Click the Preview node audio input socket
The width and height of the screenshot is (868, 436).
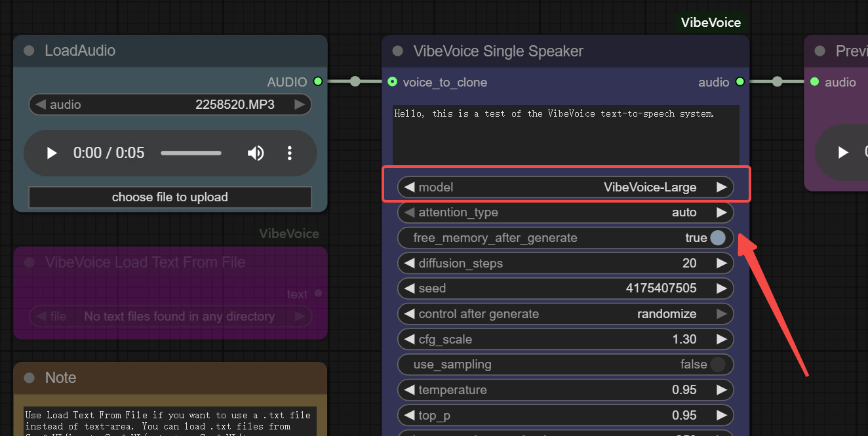[814, 82]
